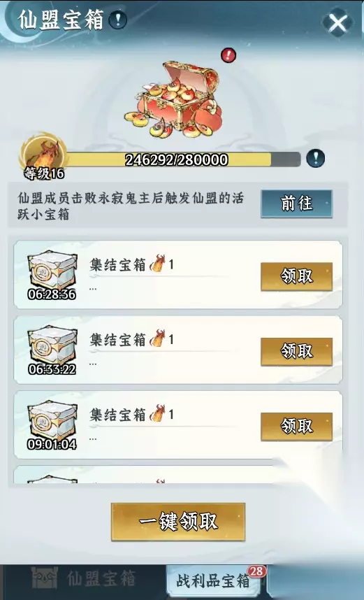Close the 仙盟宝箱 panel

click(x=338, y=23)
